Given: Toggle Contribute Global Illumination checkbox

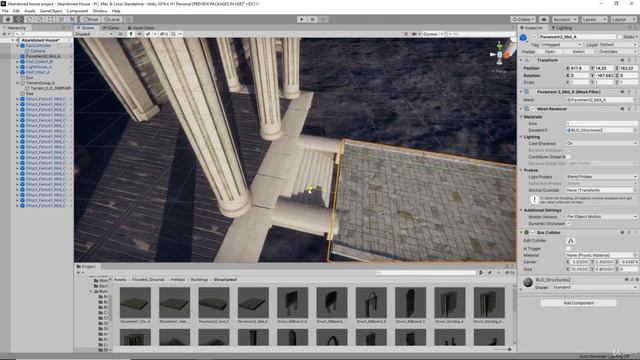Looking at the screenshot, I should pyautogui.click(x=569, y=157).
